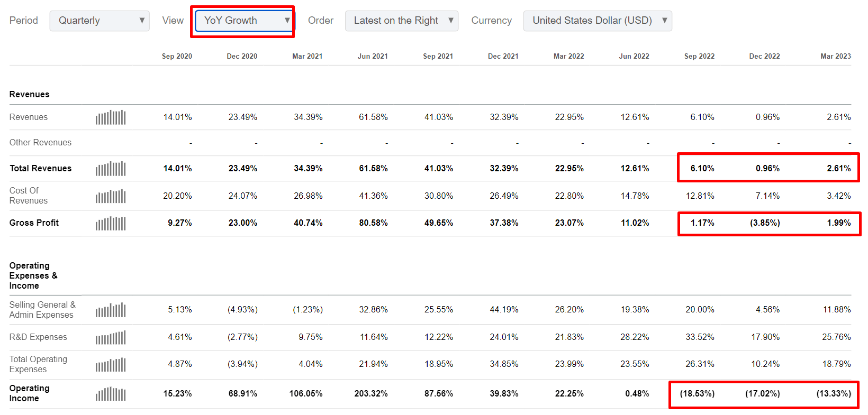Click the R&D Expenses row label
This screenshot has width=868, height=415.
click(38, 337)
